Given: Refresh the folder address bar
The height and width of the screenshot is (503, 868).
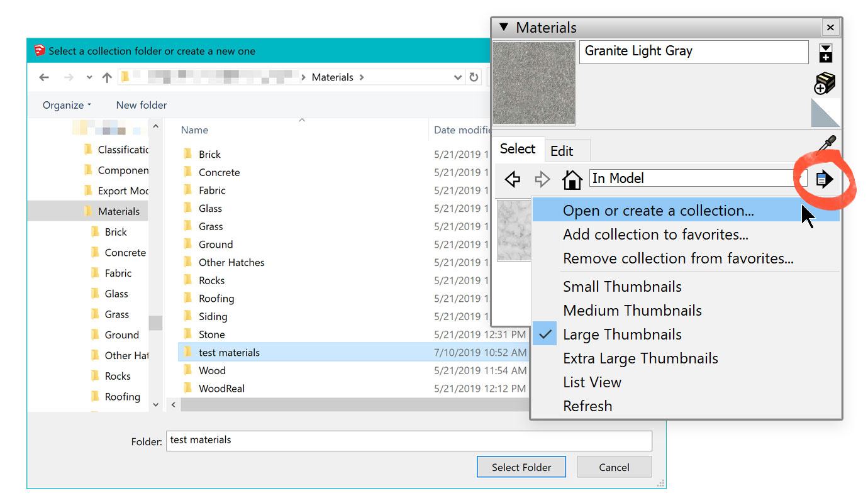Looking at the screenshot, I should (474, 77).
